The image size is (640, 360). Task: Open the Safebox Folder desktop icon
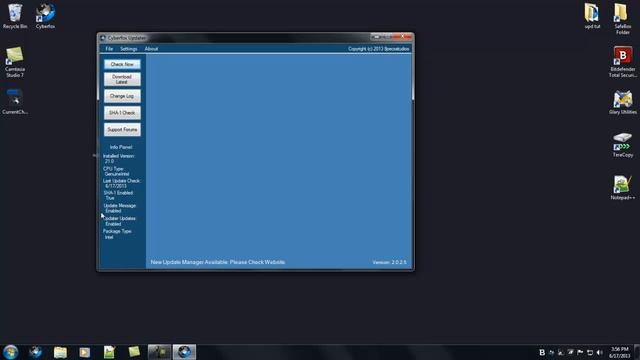(x=622, y=19)
